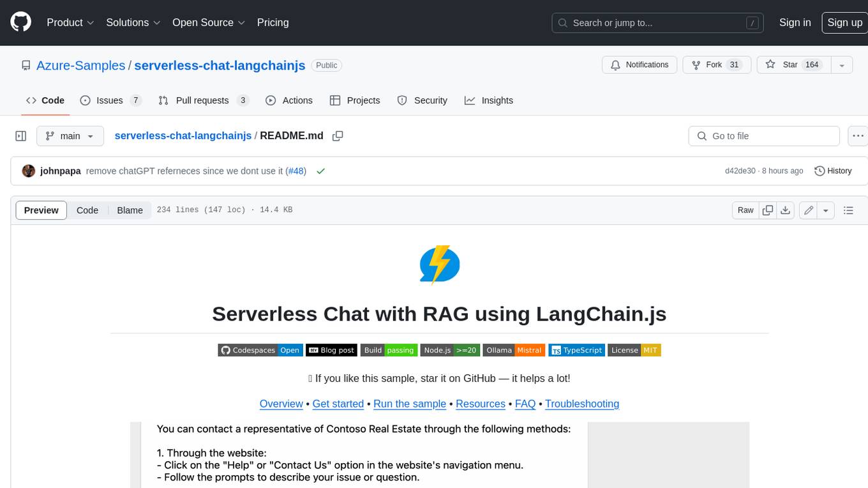Open the Pull requests tab
This screenshot has height=488, width=868.
[202, 100]
